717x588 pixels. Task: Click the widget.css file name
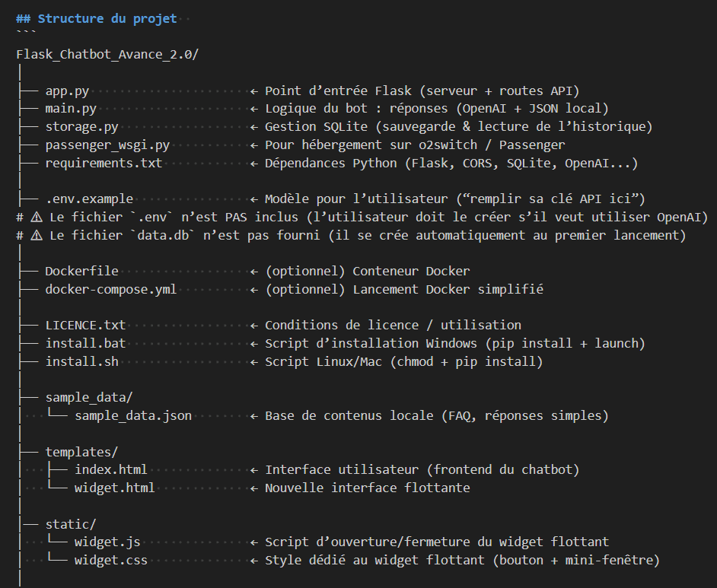111,561
